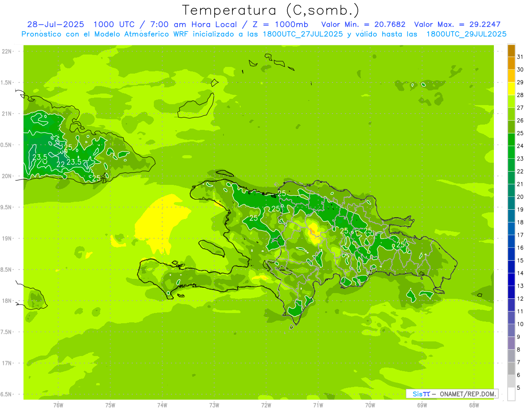
Task: Click the '22' contour label over Cuba
Action: [x=60, y=164]
